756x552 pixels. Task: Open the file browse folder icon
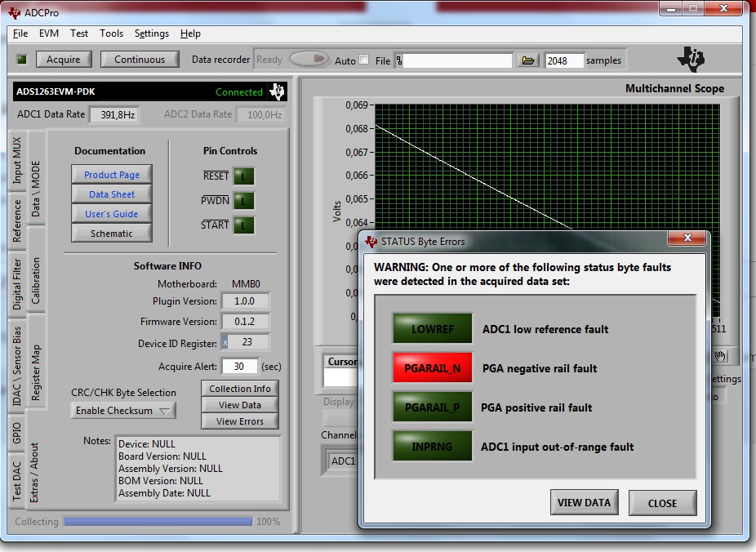[528, 60]
